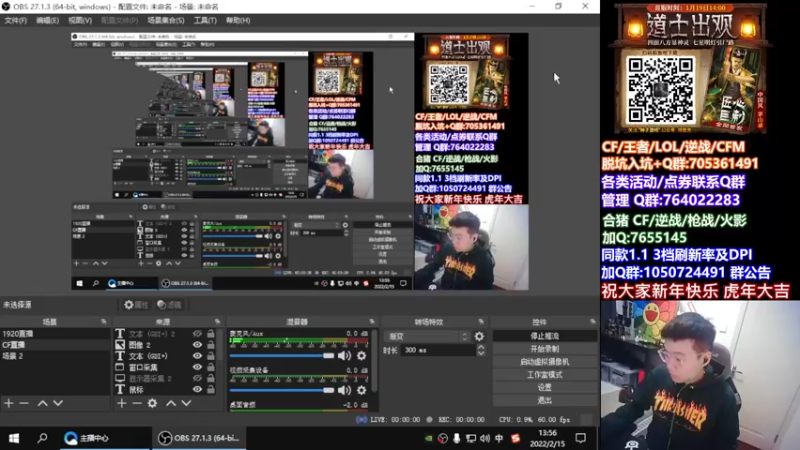This screenshot has height=450, width=800.
Task: Pop out the 转场特效 dock panel
Action: 481,321
